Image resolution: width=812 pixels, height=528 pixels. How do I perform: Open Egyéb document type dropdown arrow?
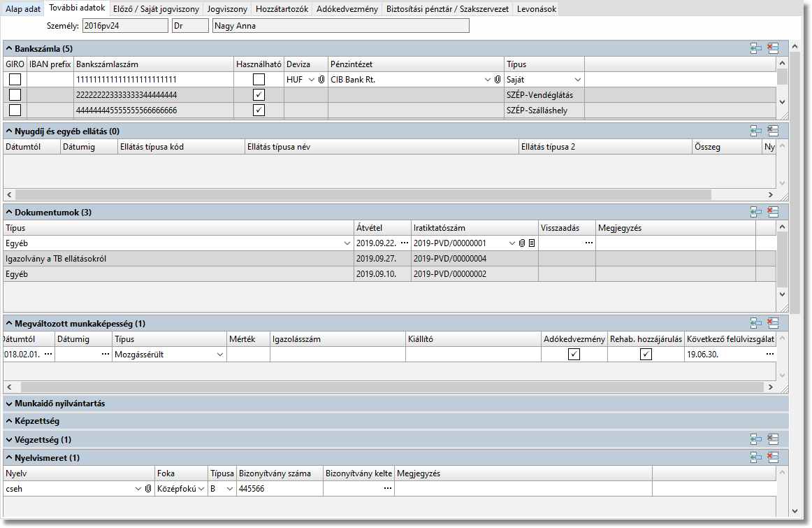(347, 243)
